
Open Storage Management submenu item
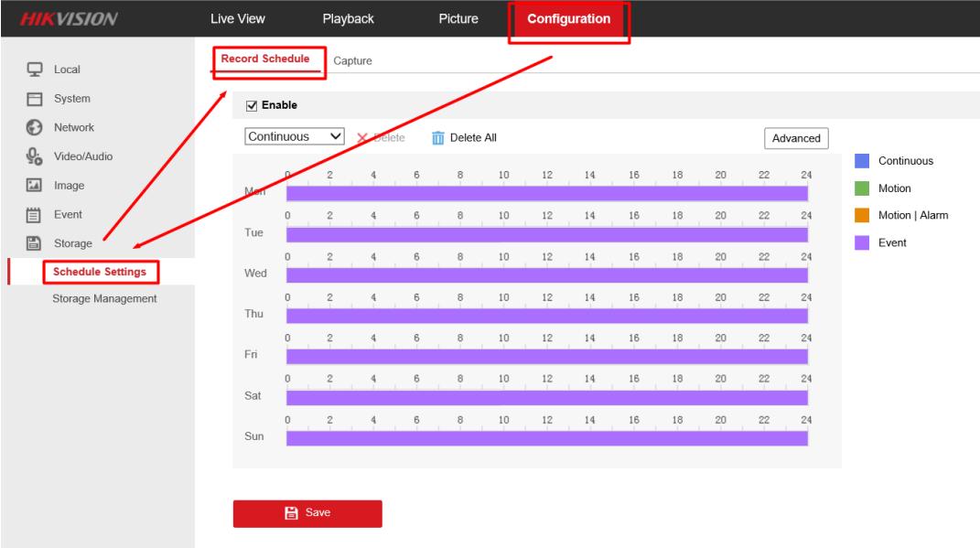coord(104,298)
